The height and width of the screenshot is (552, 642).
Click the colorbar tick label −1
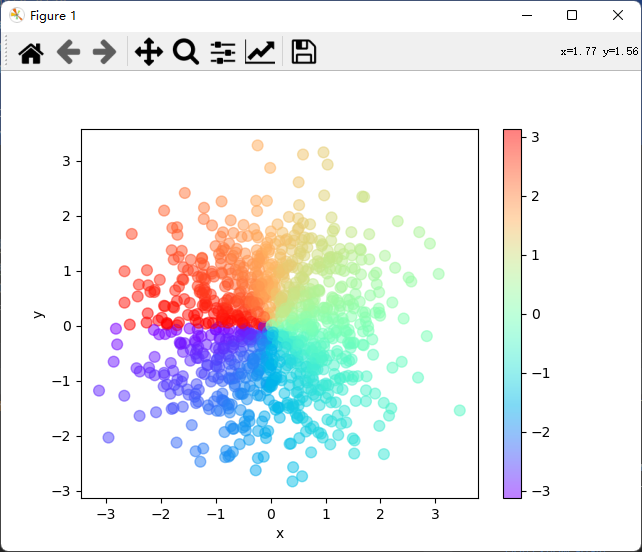click(541, 373)
